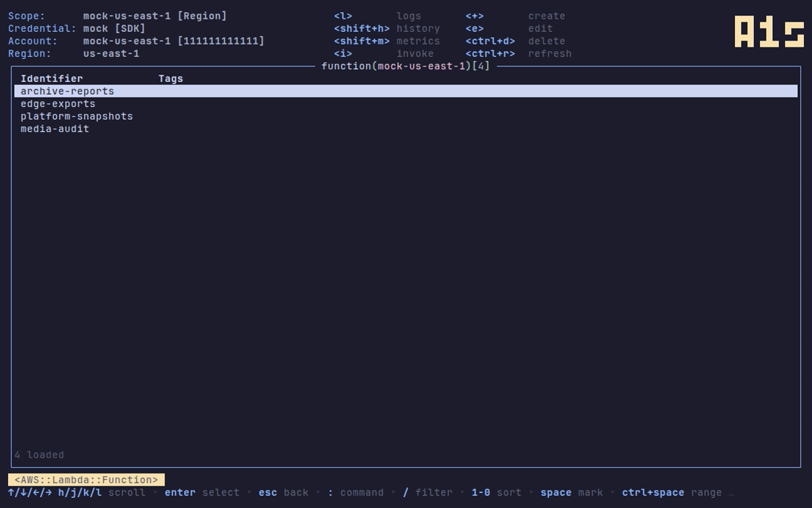Click the edit shortcut hint
Viewport: 812px width, 508px height.
coord(541,28)
